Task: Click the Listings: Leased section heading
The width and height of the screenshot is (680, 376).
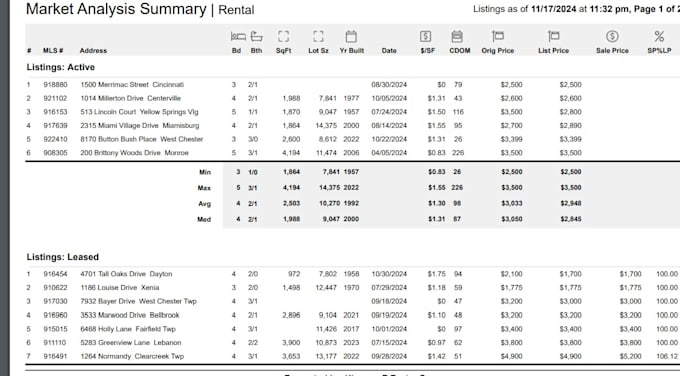Action: coord(63,257)
